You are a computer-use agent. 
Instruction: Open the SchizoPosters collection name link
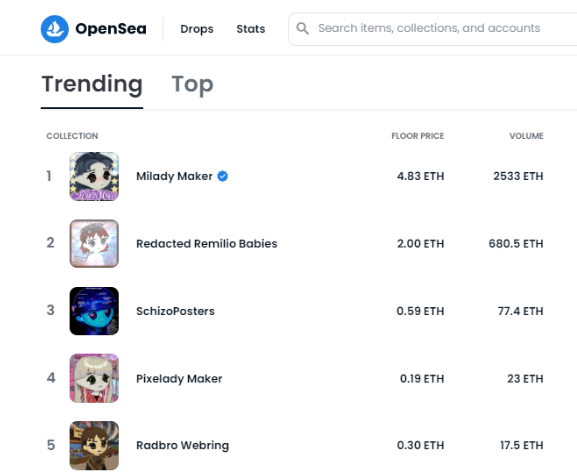176,311
